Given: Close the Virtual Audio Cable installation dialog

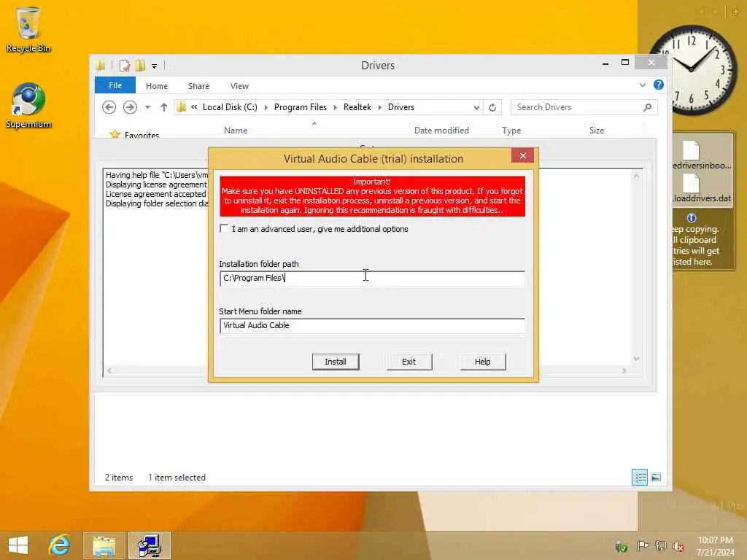Looking at the screenshot, I should (x=522, y=156).
